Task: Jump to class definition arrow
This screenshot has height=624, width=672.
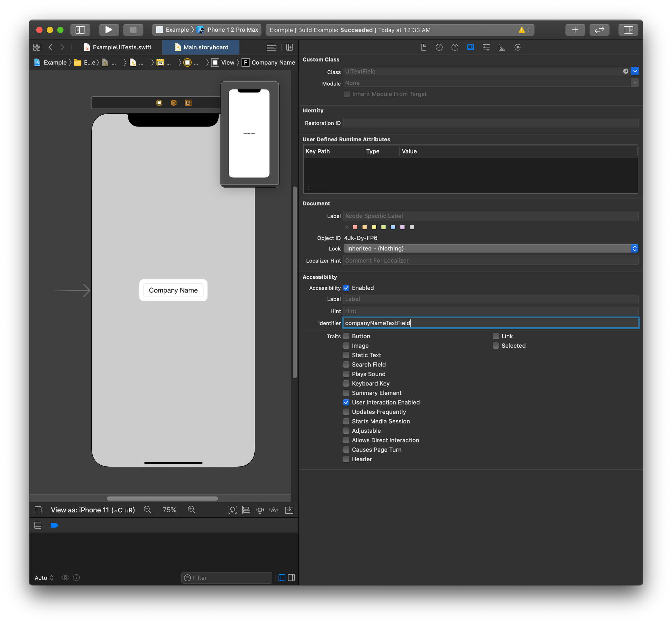Action: pyautogui.click(x=625, y=71)
